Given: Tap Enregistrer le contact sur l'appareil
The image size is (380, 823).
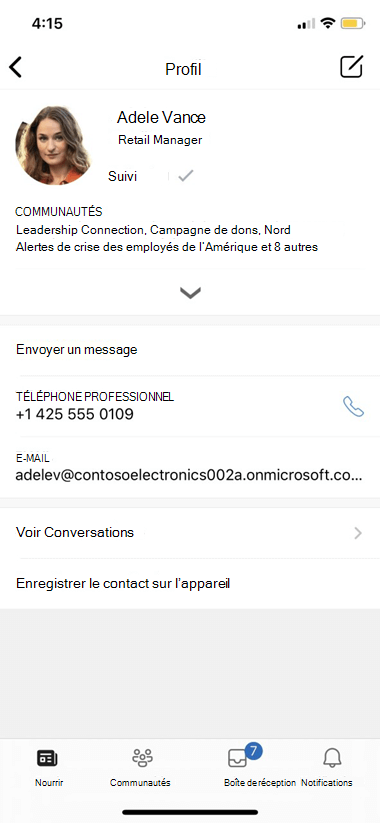Looking at the screenshot, I should [123, 583].
